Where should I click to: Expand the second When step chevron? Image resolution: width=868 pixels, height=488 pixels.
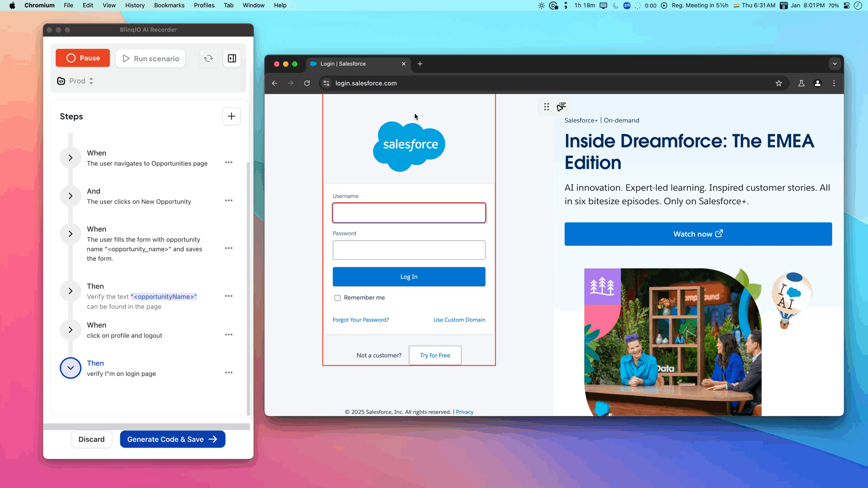coord(70,233)
